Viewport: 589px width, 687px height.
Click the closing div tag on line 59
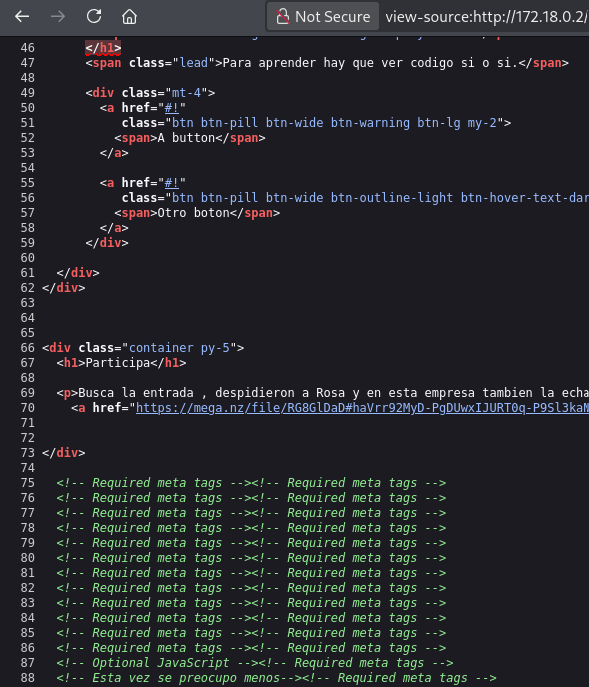click(x=107, y=243)
